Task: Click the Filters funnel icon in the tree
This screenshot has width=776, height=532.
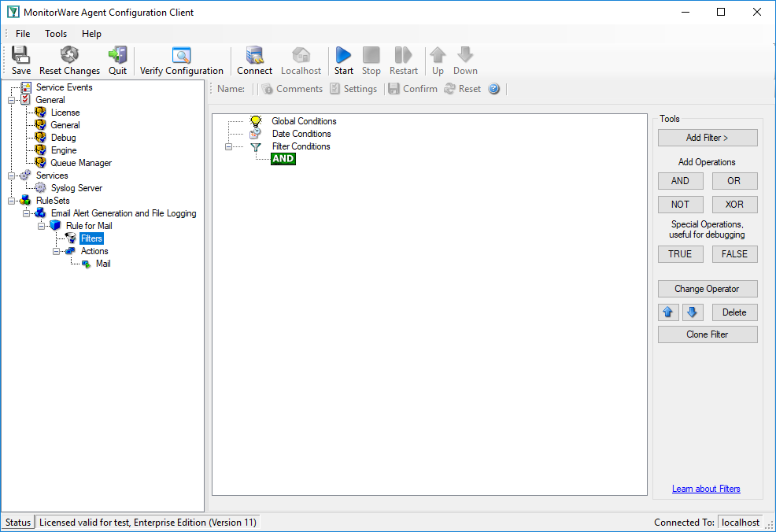Action: pos(71,238)
